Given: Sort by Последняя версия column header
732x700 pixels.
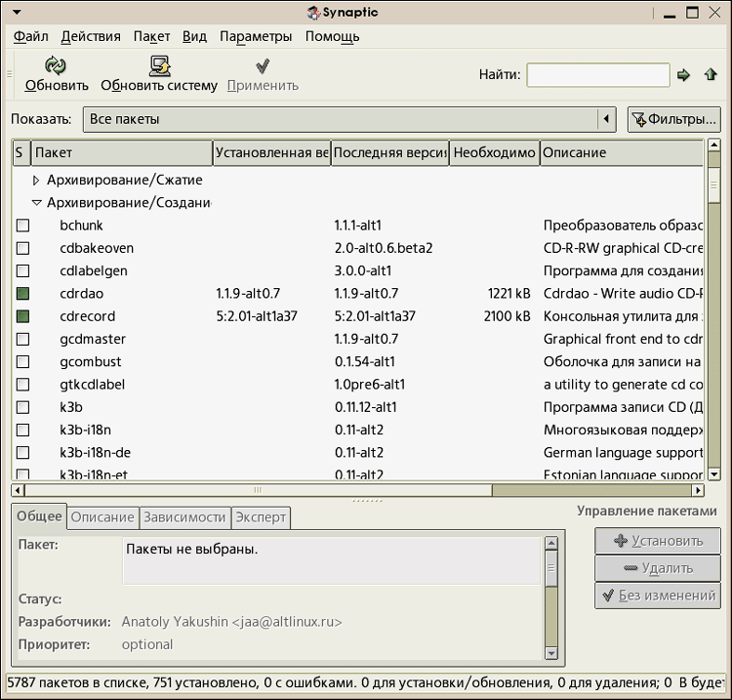Looking at the screenshot, I should [389, 152].
